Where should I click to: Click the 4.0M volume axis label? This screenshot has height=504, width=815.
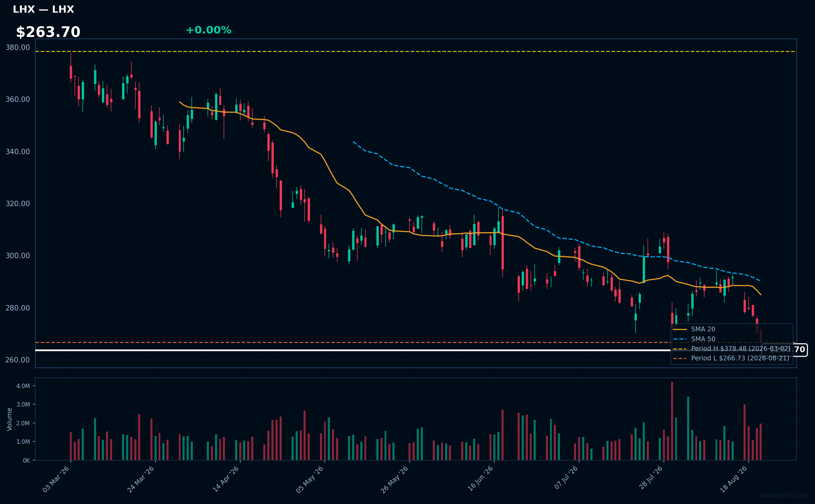click(23, 386)
